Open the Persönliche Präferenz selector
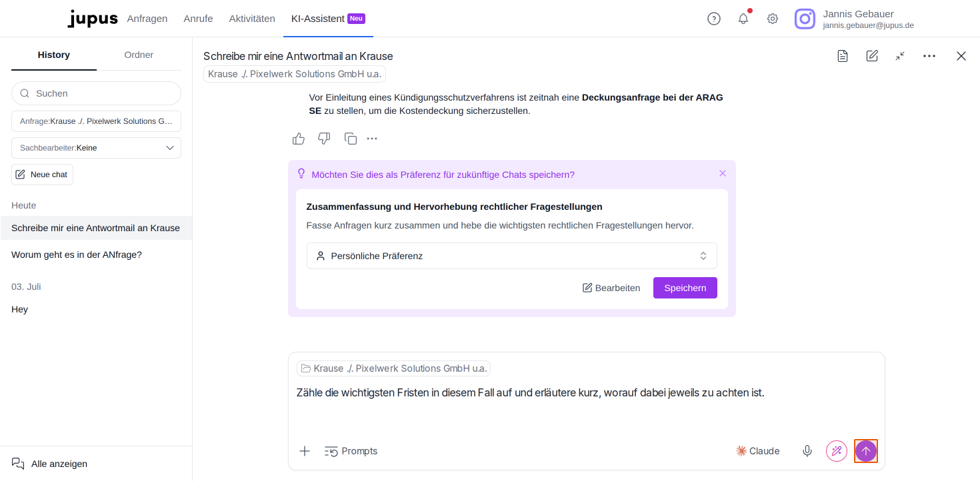 [512, 256]
